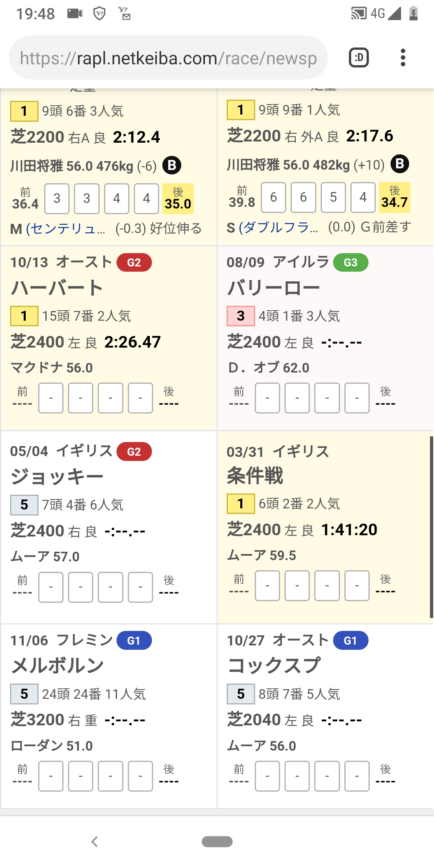This screenshot has width=434, height=868.
Task: Tap the Android back arrow
Action: pyautogui.click(x=95, y=841)
